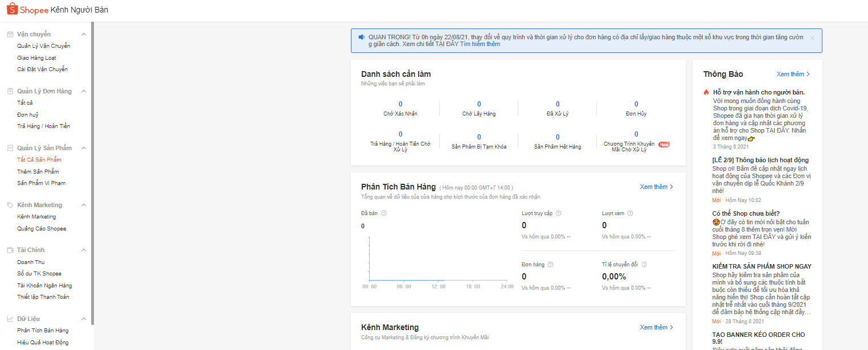Click Xem thêm in Phân Tích Bán Hàng

point(656,187)
